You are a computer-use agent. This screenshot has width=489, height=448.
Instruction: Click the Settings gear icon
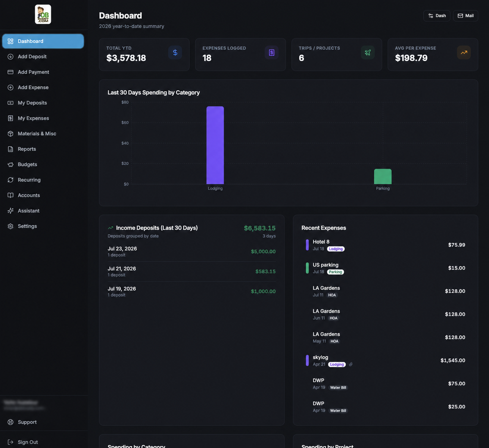point(10,226)
